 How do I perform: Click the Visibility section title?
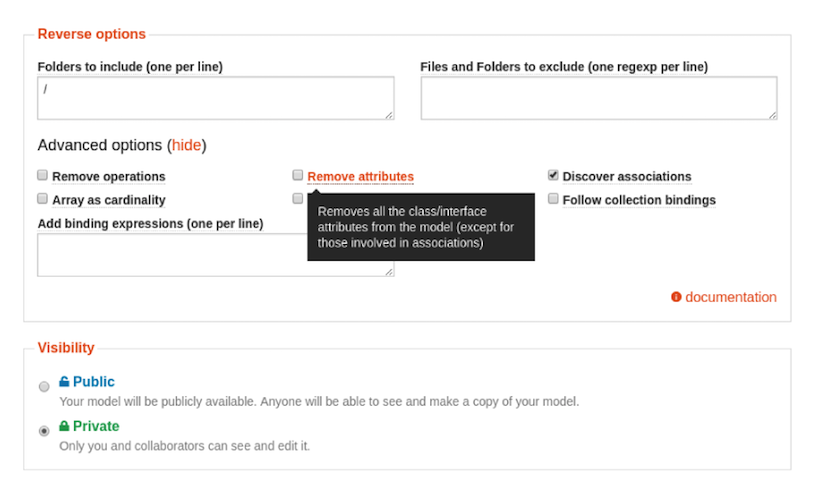click(x=66, y=348)
